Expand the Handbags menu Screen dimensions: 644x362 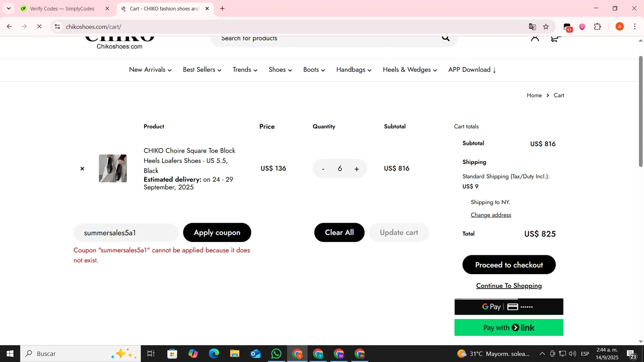pos(354,69)
